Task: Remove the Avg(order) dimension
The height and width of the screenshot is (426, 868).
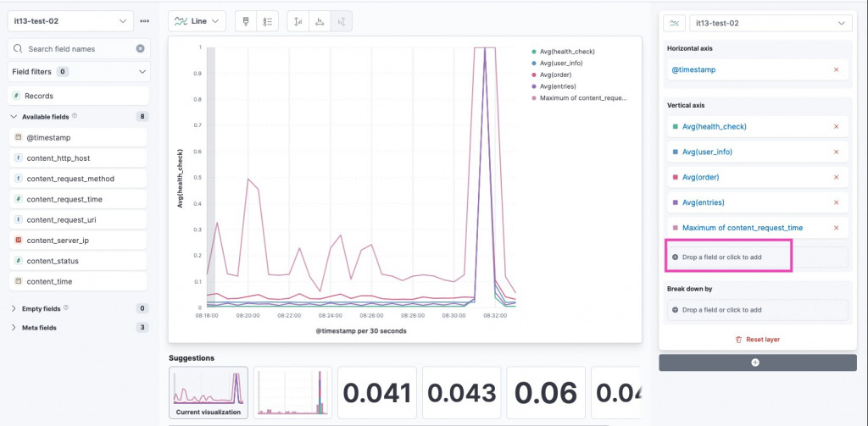Action: click(836, 177)
